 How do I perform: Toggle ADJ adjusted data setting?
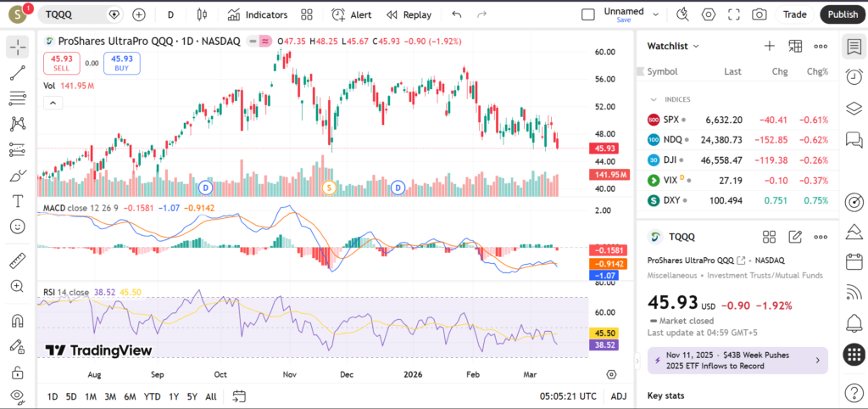tap(619, 396)
